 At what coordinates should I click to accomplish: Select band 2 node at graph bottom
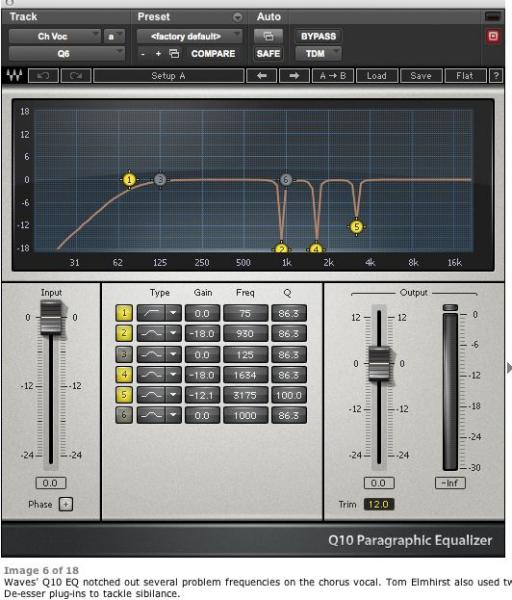pos(282,248)
